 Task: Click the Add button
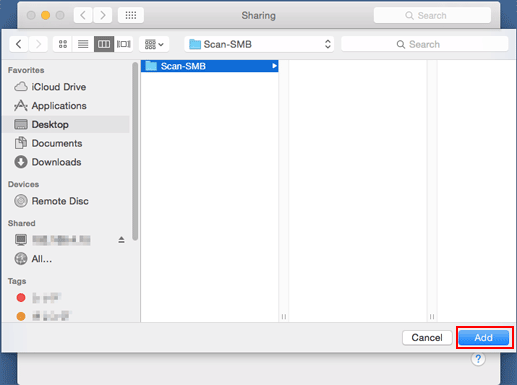pos(484,338)
